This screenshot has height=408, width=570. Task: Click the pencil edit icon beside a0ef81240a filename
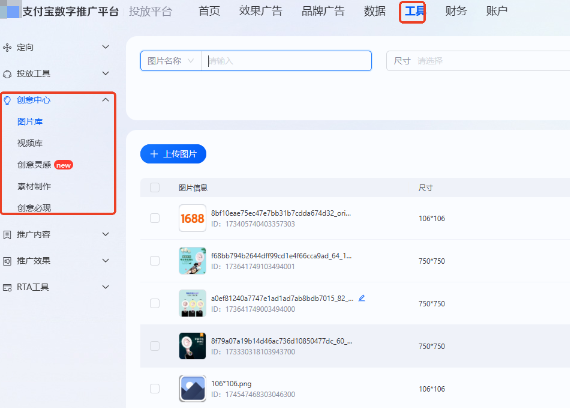coord(361,298)
